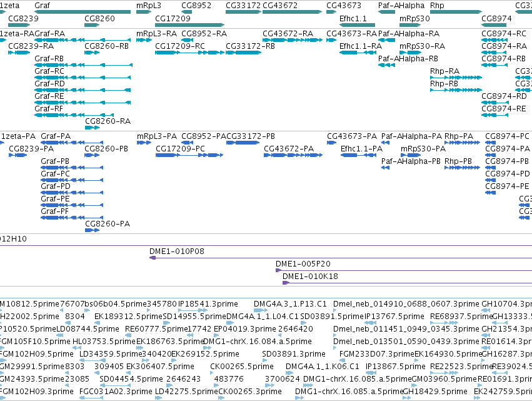Select the CG17209 gene span bar
Image resolution: width=532 pixels, height=401 pixels.
point(189,25)
